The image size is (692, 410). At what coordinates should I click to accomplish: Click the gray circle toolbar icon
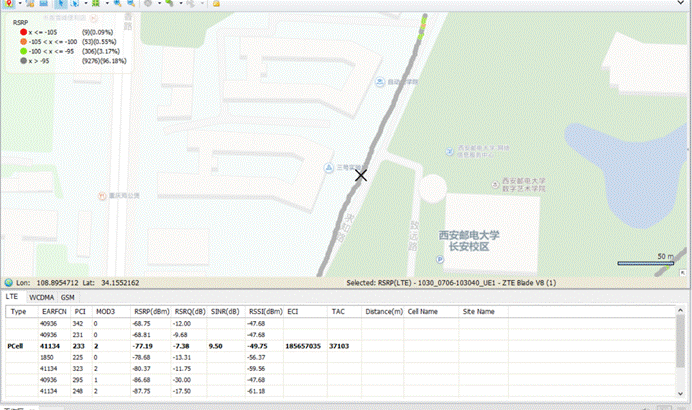[149, 4]
